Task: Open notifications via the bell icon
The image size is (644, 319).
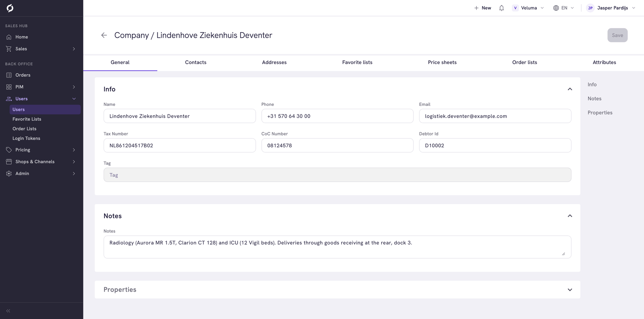Action: pos(502,8)
